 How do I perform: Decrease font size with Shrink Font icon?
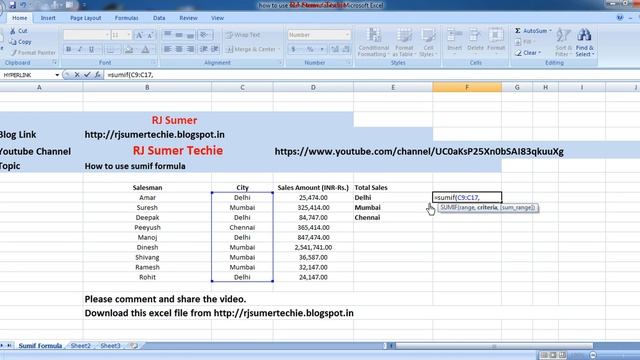(150, 35)
